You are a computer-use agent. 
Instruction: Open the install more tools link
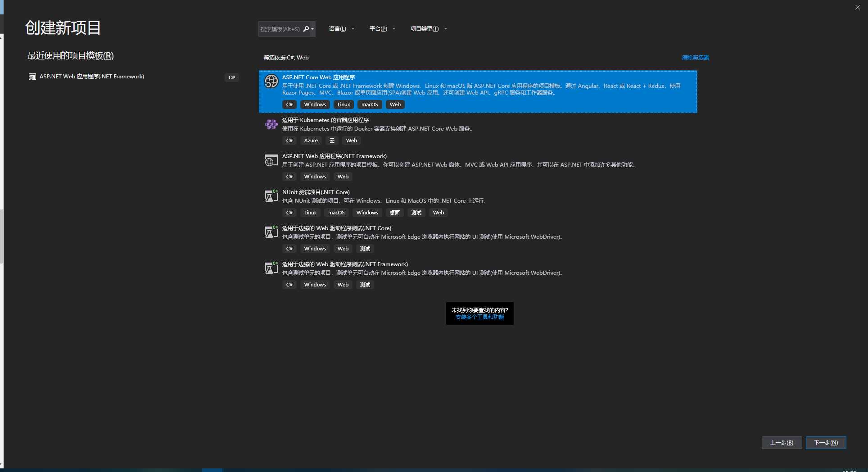pyautogui.click(x=479, y=317)
